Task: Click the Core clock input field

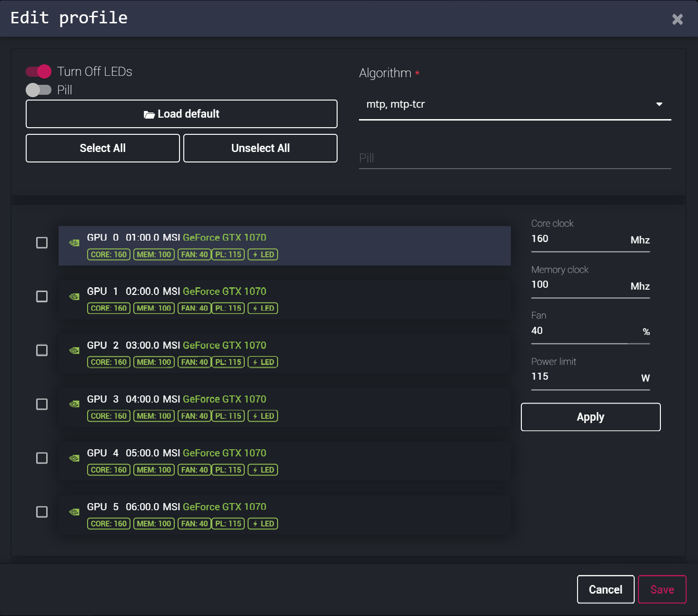Action: tap(578, 239)
